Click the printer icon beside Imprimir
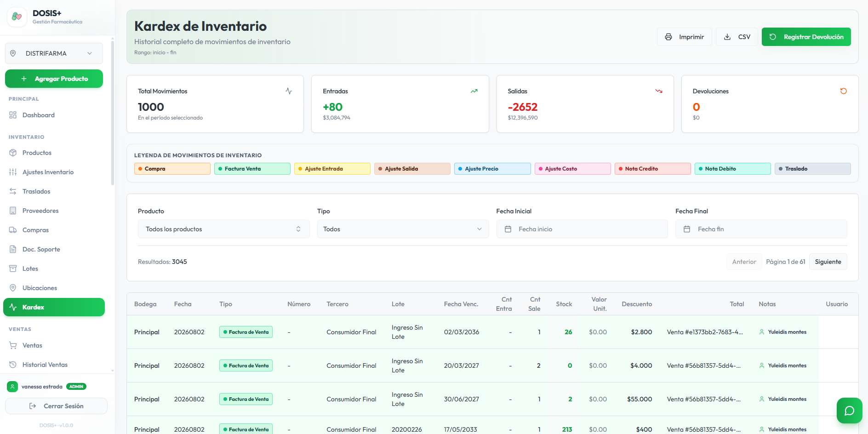The height and width of the screenshot is (434, 868). click(x=668, y=37)
